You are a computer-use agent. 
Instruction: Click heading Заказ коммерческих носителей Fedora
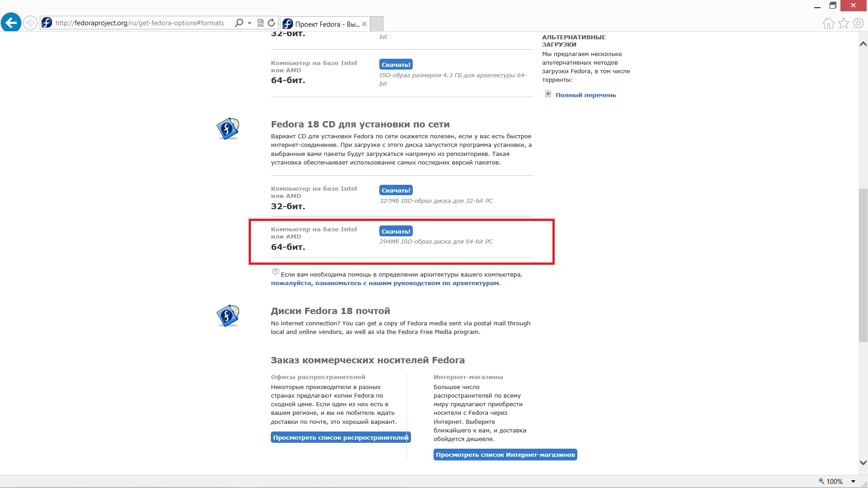click(368, 360)
